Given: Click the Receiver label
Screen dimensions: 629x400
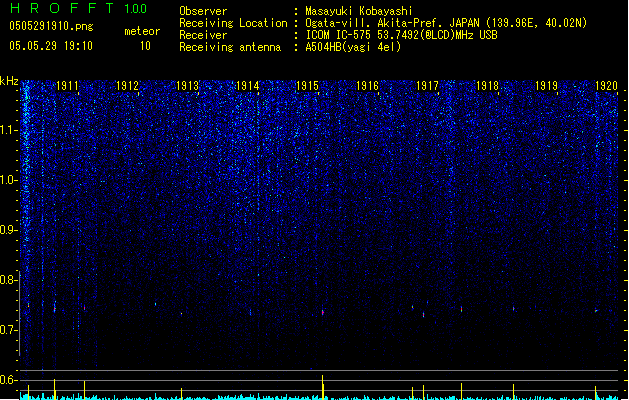Looking at the screenshot, I should click(x=203, y=35).
